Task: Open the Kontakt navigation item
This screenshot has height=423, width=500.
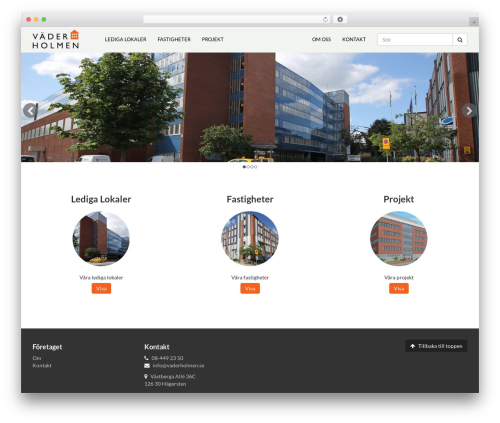Action: 354,39
